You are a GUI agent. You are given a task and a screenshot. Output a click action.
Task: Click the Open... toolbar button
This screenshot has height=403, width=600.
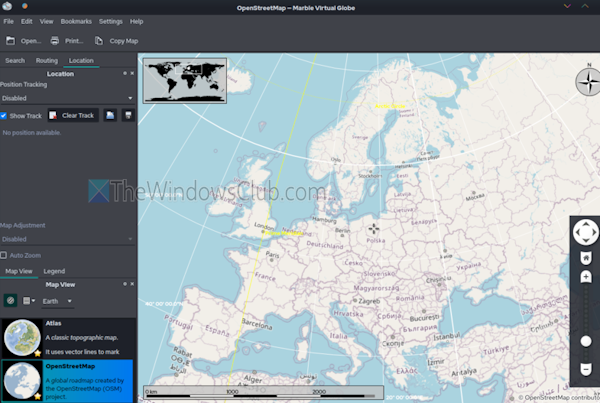click(24, 41)
